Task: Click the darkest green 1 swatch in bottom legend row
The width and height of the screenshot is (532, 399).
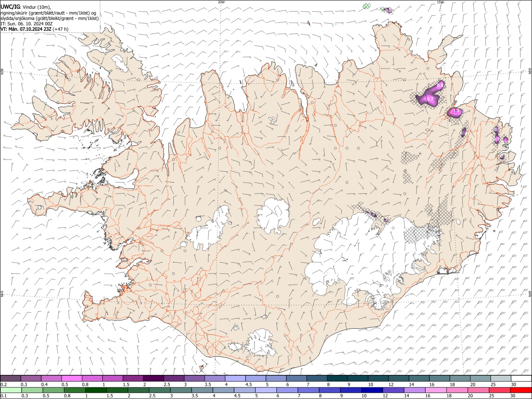Action: pyautogui.click(x=96, y=390)
